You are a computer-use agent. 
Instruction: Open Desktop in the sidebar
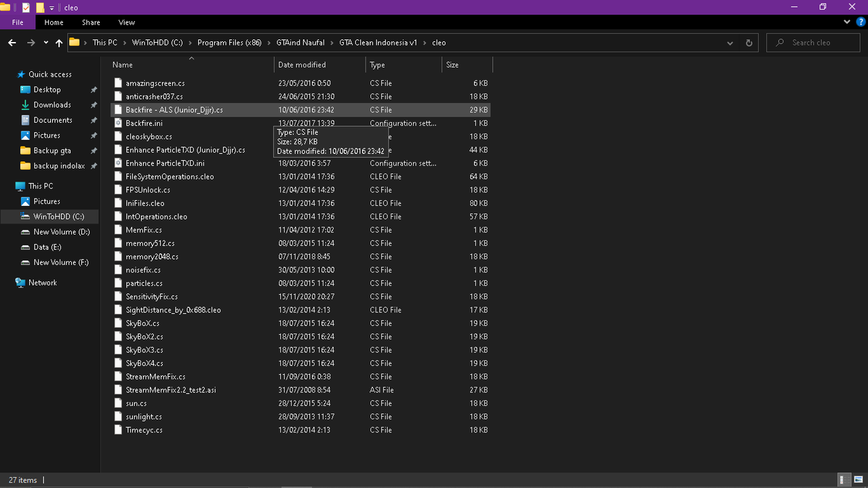pyautogui.click(x=47, y=89)
